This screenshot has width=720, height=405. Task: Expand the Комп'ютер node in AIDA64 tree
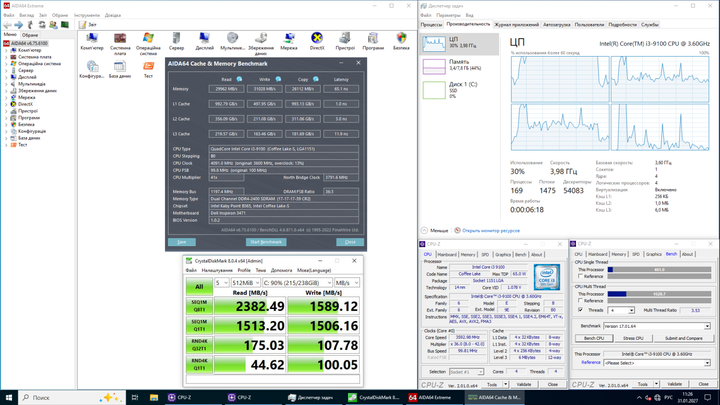pos(6,50)
